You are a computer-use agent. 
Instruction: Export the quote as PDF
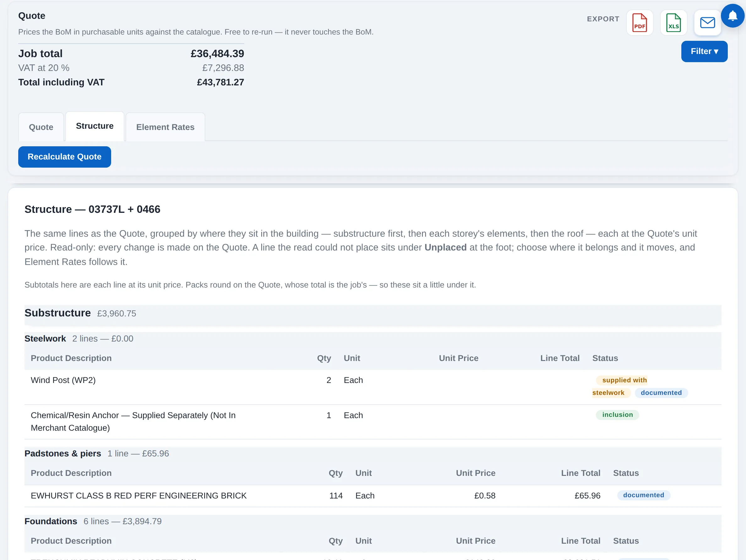[x=640, y=23]
